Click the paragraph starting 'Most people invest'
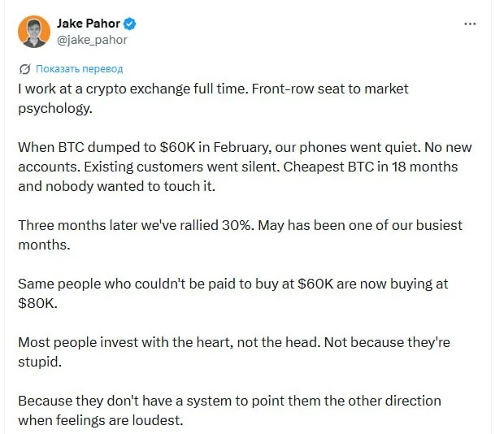This screenshot has width=504, height=434. (x=233, y=352)
